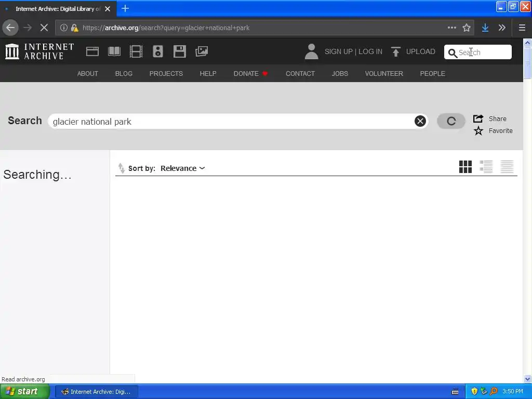Viewport: 532px width, 399px height.
Task: Select the Internet Archive browser tab
Action: click(58, 9)
